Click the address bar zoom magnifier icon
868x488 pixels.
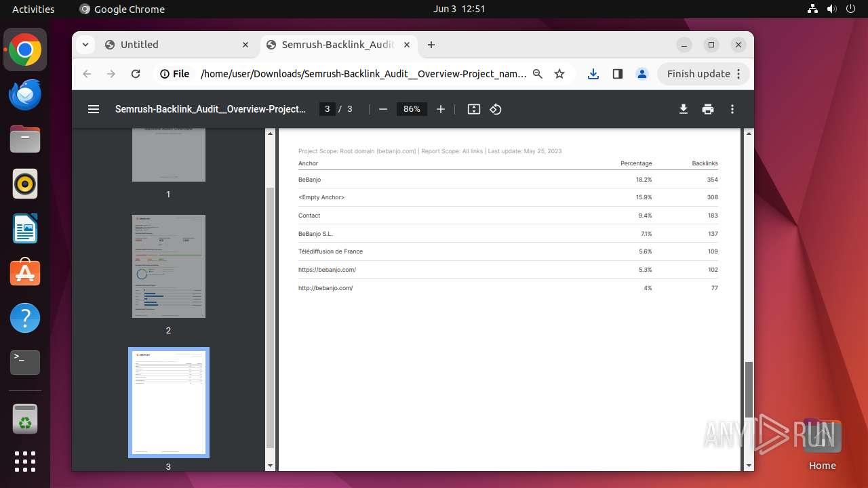[x=538, y=74]
